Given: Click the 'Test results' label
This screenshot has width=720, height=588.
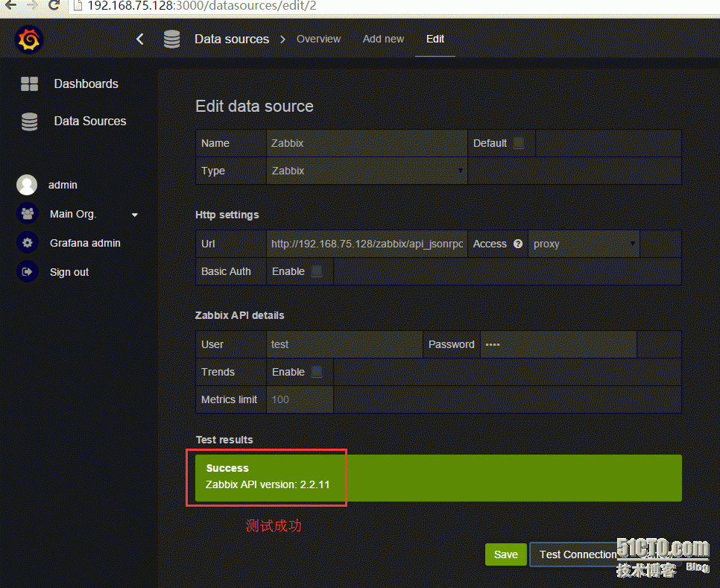Looking at the screenshot, I should coord(224,440).
